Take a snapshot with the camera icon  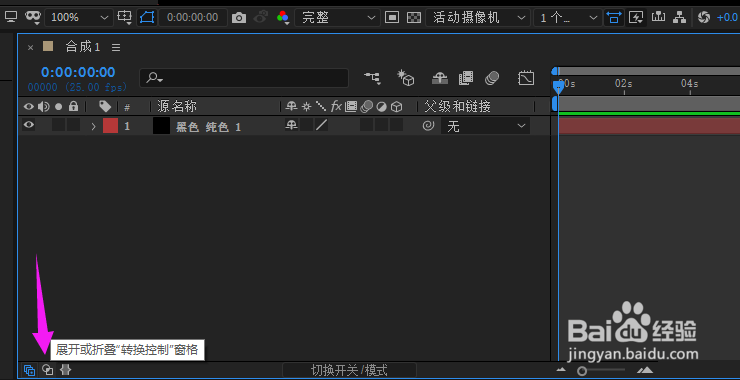pos(239,18)
